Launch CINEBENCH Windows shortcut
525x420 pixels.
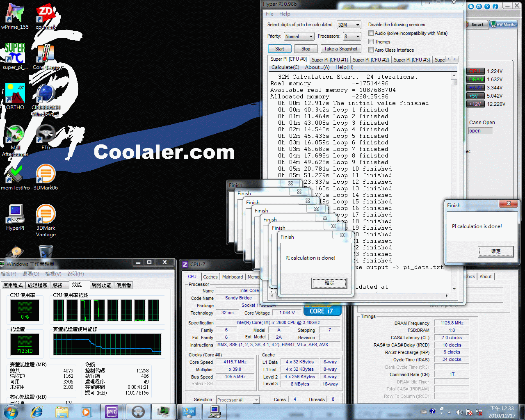tap(46, 100)
